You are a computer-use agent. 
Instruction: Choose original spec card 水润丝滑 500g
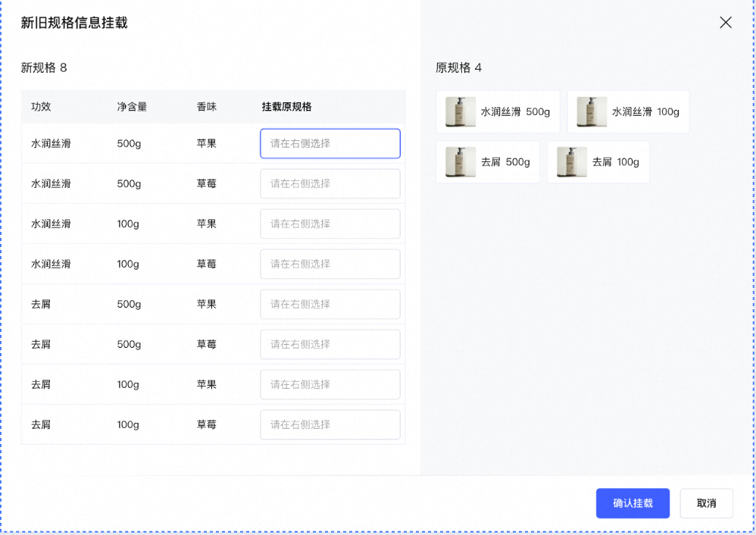498,112
